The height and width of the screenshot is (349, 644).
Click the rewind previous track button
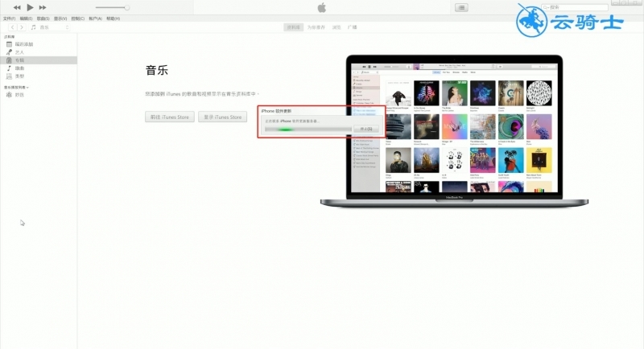pos(17,7)
